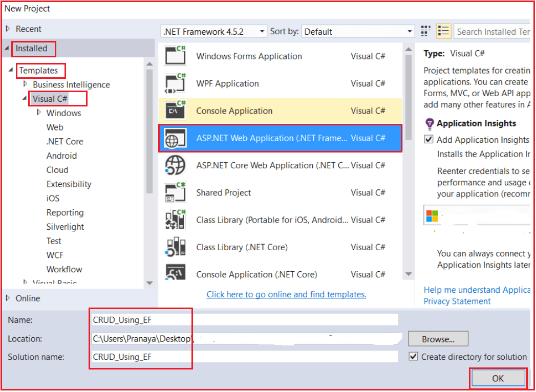The image size is (536, 392).
Task: Switch to small icons view
Action: (x=425, y=31)
